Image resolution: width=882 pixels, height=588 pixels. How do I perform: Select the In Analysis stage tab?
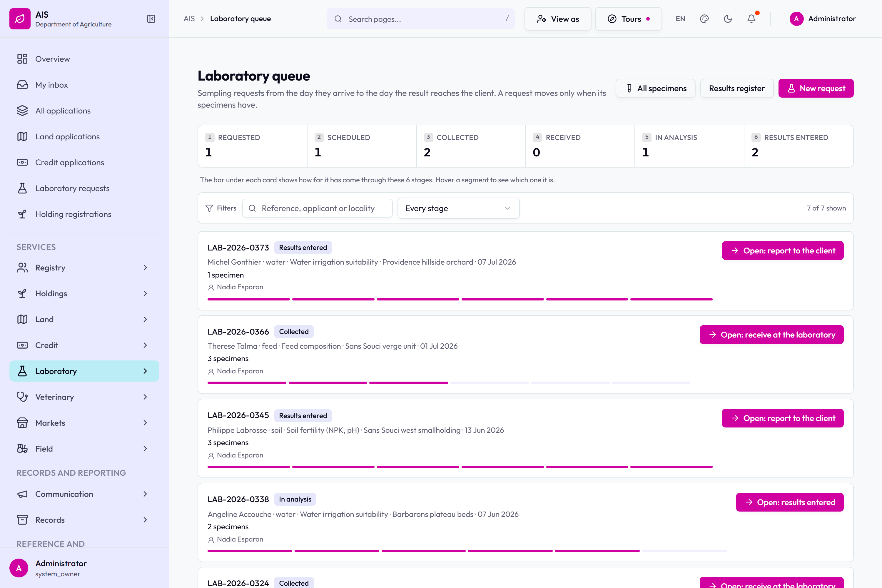[x=689, y=146]
